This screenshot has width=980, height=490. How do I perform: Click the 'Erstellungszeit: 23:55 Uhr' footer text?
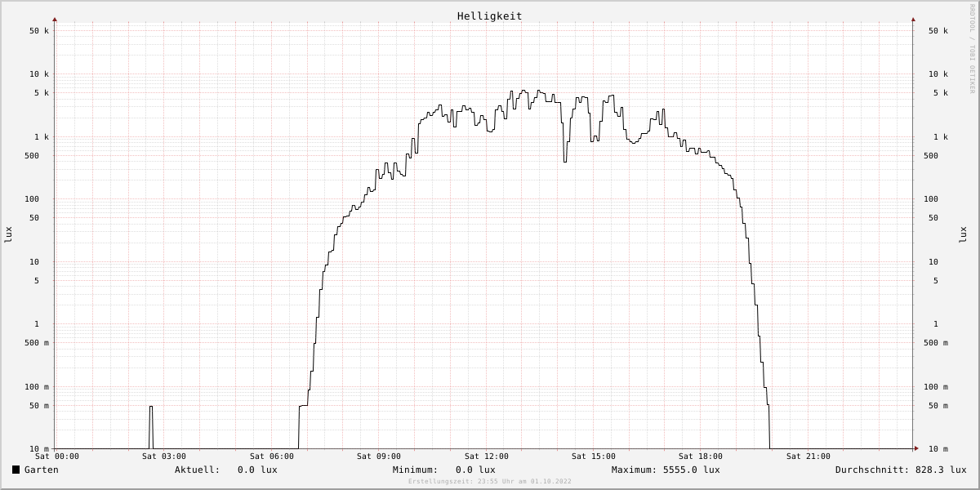click(490, 481)
